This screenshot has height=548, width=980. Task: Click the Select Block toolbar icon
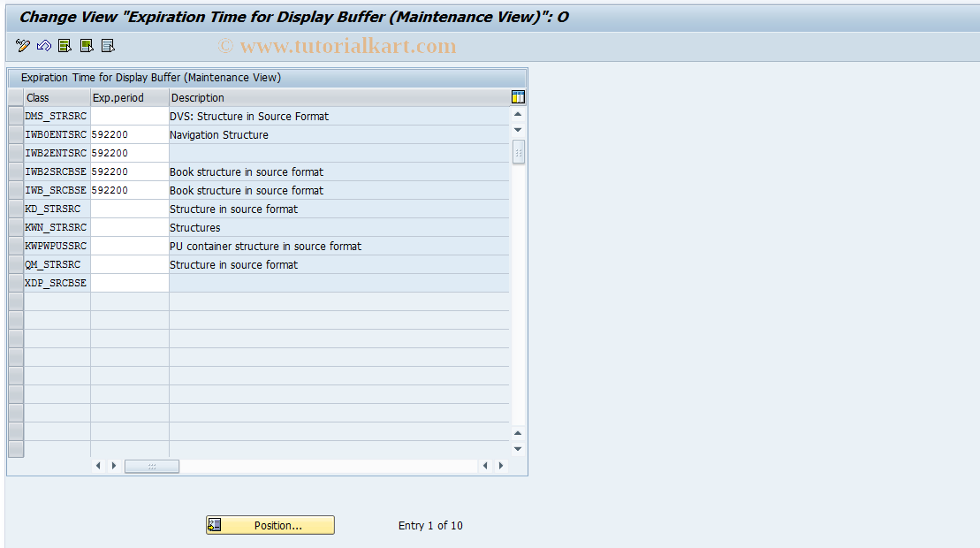tap(87, 46)
